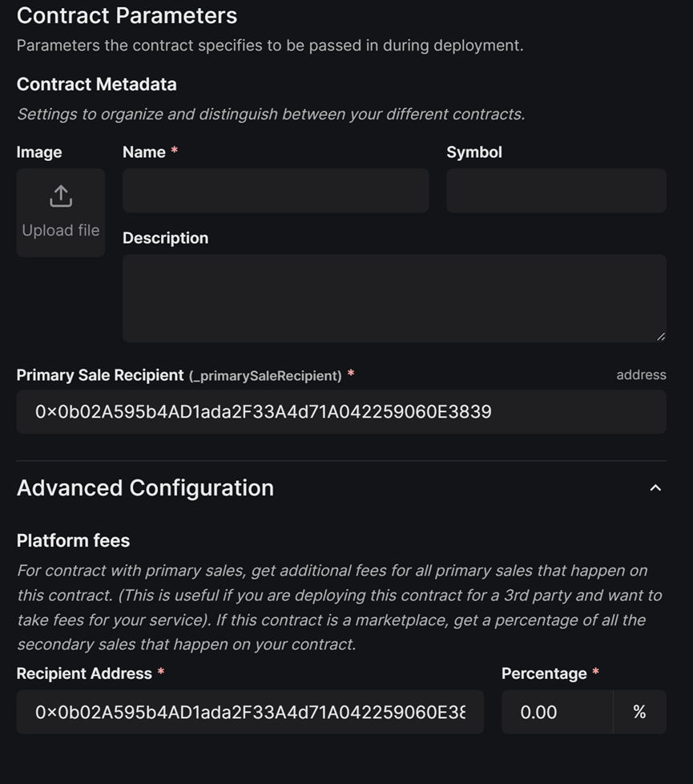Click the Primary Sale Recipient label
This screenshot has height=784, width=693.
pyautogui.click(x=100, y=375)
